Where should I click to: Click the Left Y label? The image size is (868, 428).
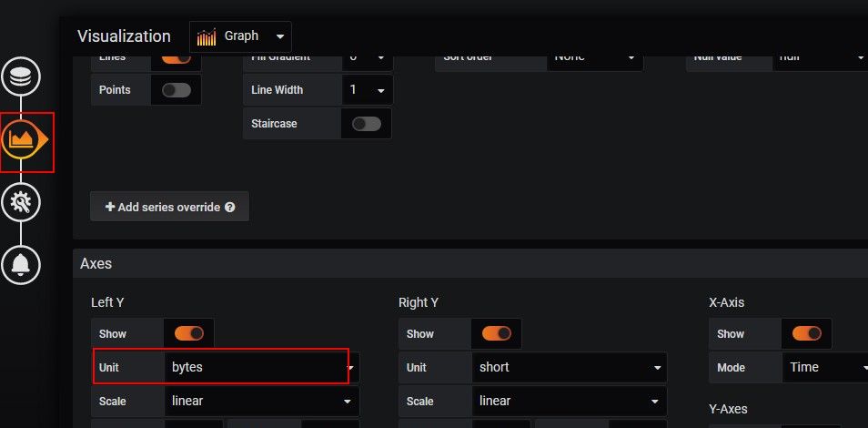pyautogui.click(x=107, y=302)
